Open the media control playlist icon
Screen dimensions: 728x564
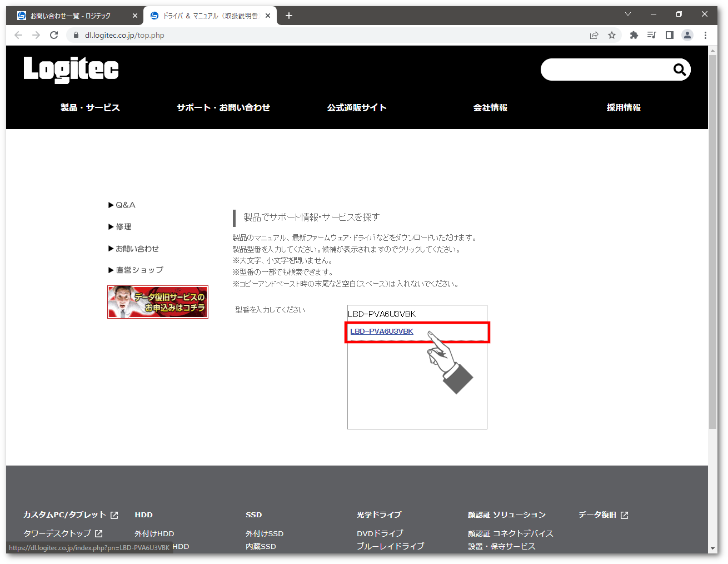click(652, 35)
